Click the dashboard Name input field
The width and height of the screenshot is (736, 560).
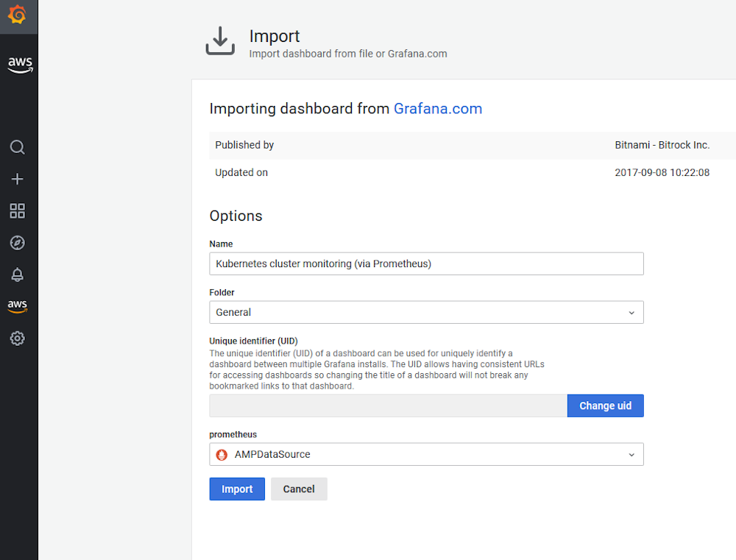426,263
